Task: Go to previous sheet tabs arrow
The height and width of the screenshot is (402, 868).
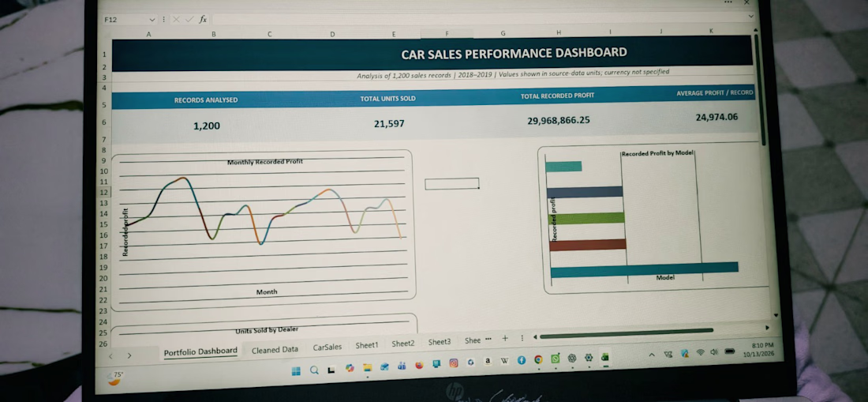Action: pos(110,356)
